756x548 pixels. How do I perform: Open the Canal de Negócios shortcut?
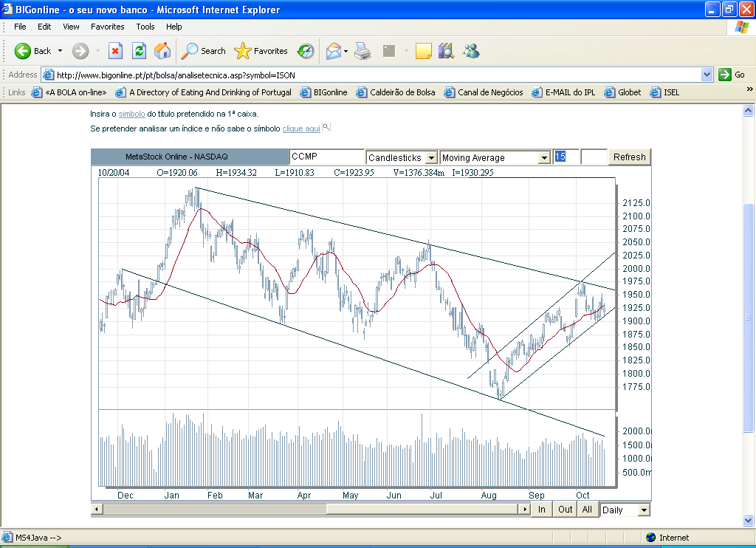tap(484, 92)
